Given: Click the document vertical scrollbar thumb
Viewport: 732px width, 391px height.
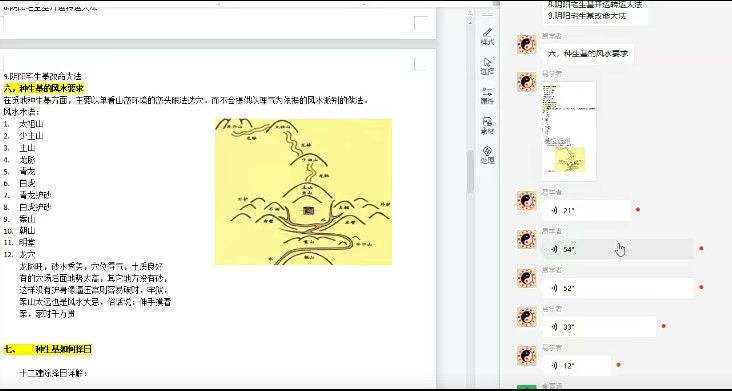Looking at the screenshot, I should (470, 171).
